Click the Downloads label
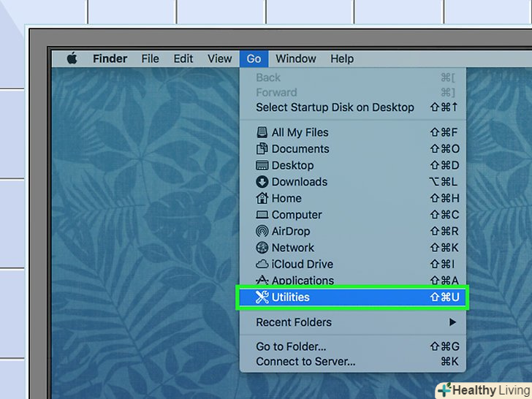This screenshot has height=399, width=532. (x=300, y=182)
